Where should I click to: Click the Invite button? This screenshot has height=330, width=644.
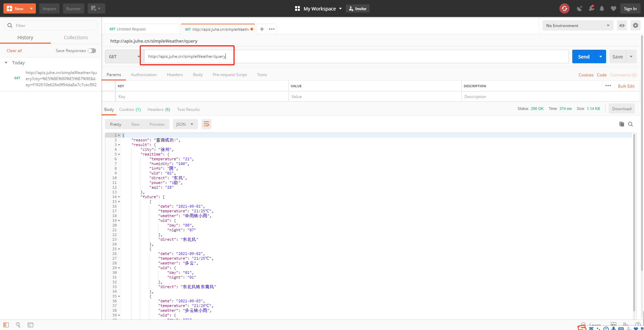pos(358,8)
